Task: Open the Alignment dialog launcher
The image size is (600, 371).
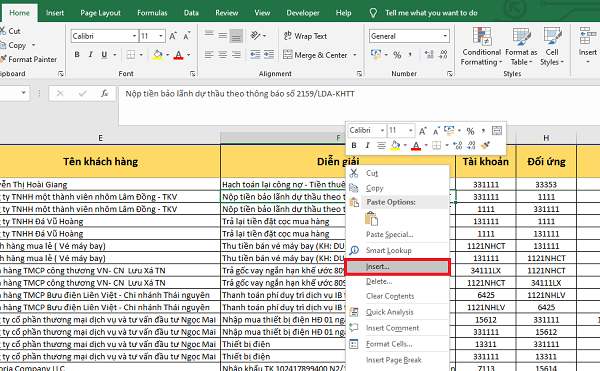Action: pyautogui.click(x=359, y=73)
